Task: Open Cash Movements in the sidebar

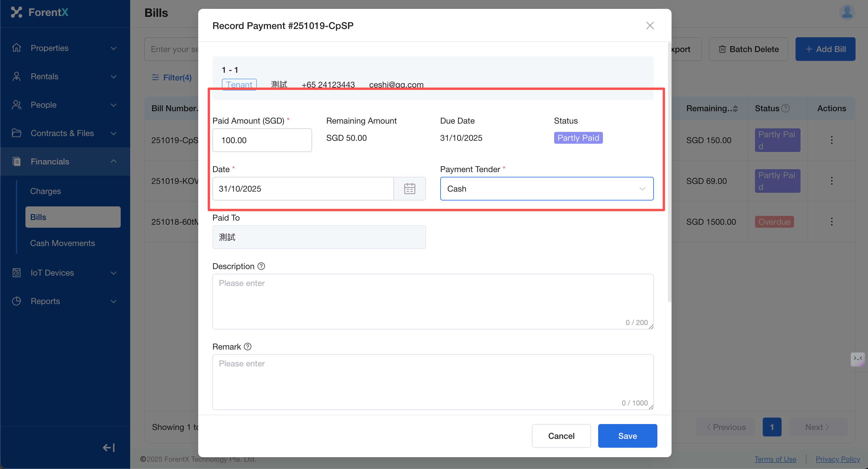Action: [62, 243]
